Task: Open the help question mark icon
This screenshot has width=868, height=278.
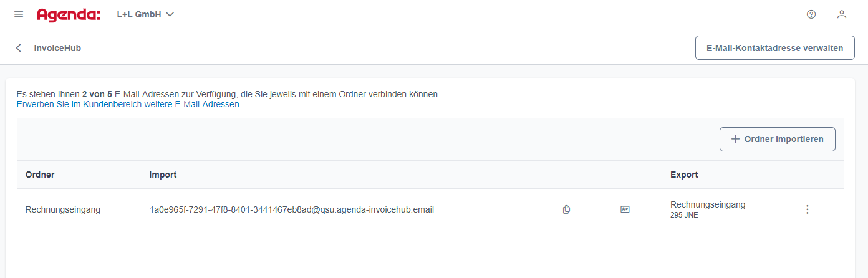Action: tap(811, 14)
